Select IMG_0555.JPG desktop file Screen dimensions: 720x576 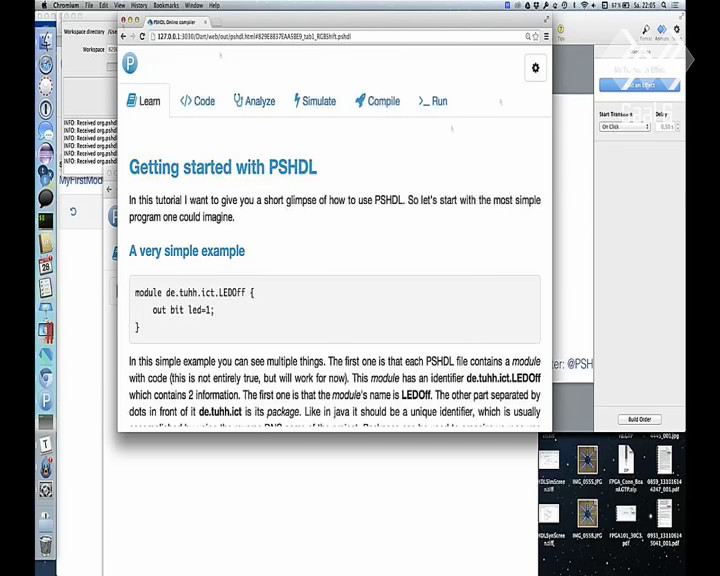(x=587, y=465)
